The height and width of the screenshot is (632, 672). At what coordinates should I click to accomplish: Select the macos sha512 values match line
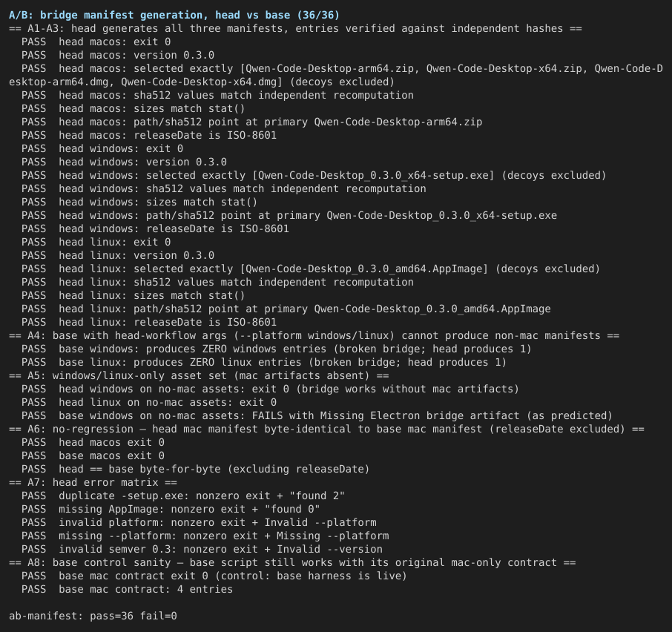pos(218,95)
